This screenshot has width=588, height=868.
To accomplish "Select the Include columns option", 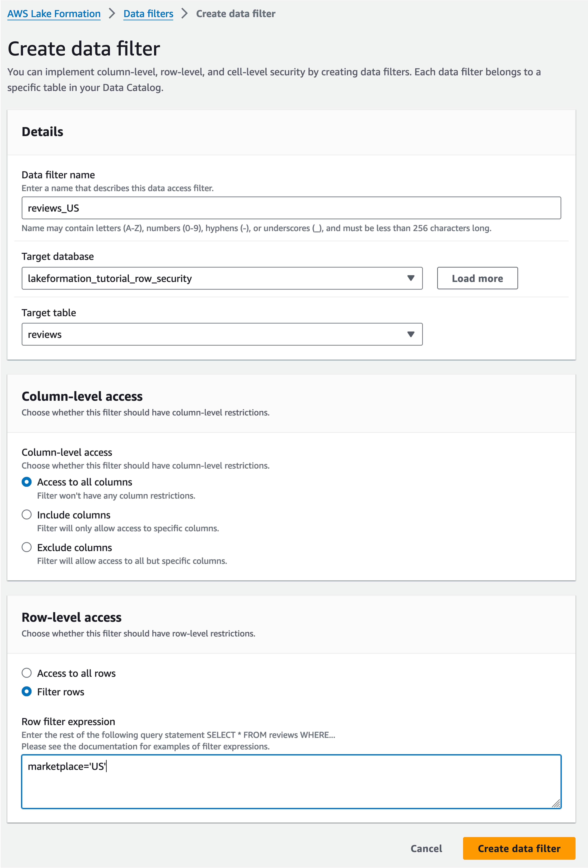I will (x=26, y=515).
